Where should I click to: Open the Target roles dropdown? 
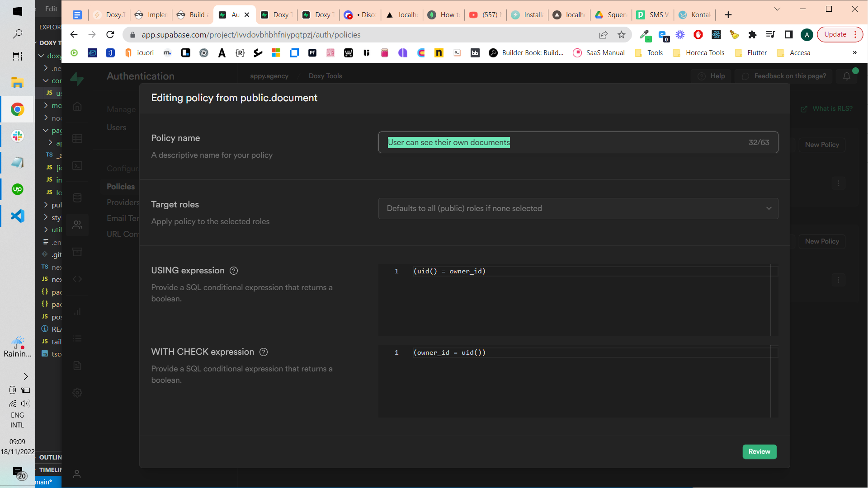pos(578,208)
